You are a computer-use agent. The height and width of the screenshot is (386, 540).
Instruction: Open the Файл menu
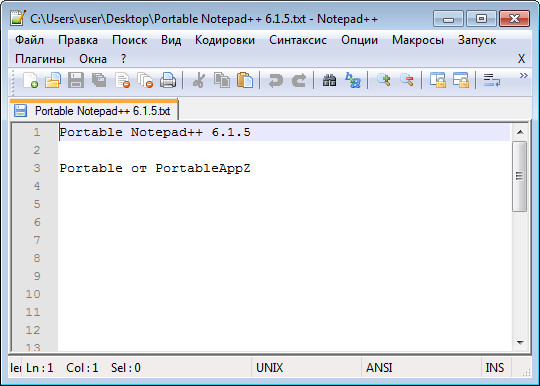pos(30,40)
